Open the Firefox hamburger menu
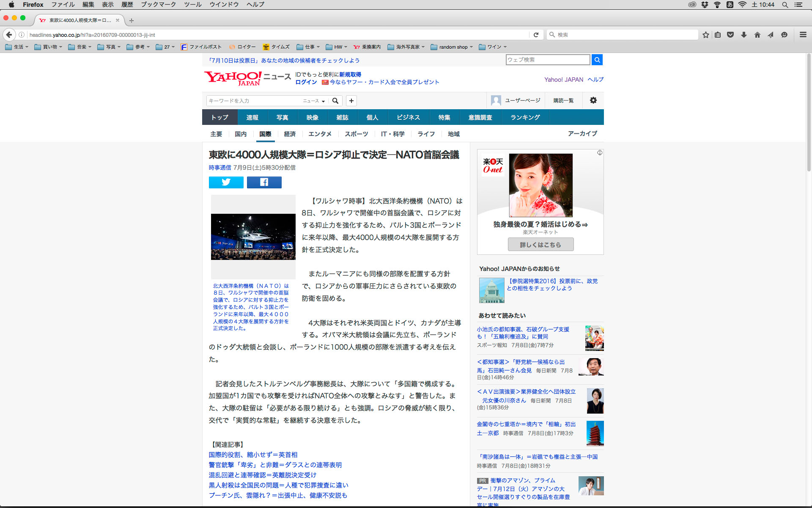This screenshot has height=508, width=812. point(803,35)
